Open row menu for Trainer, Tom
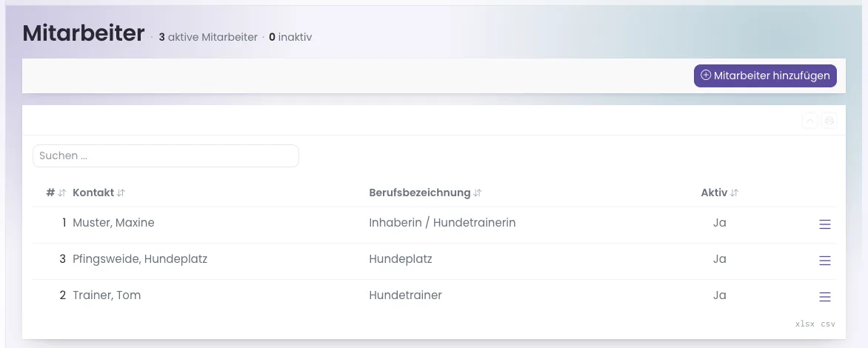This screenshot has height=348, width=868. coord(825,297)
